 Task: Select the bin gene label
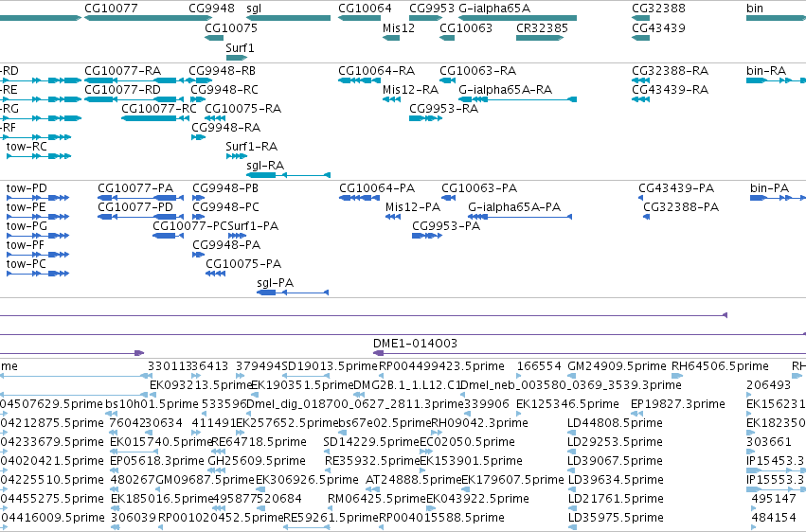point(755,9)
